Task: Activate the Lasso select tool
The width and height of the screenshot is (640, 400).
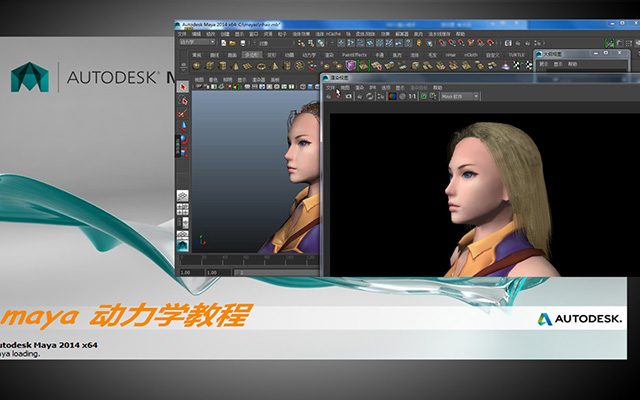Action: [183, 100]
